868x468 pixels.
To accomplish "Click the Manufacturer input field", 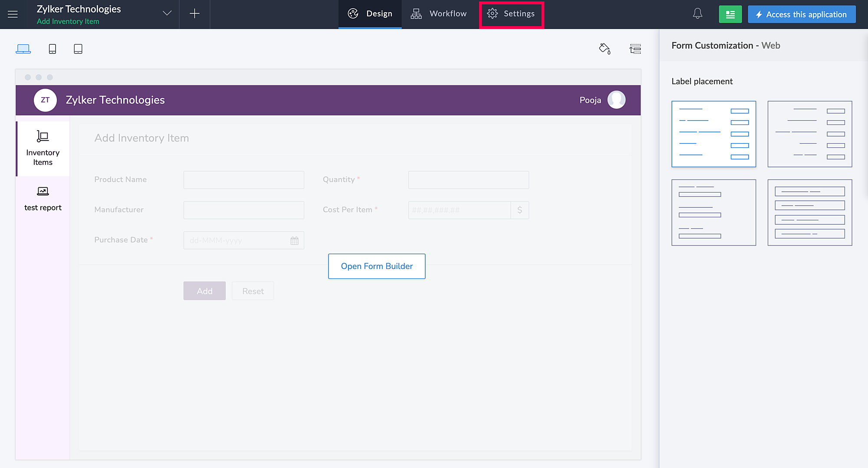I will [244, 210].
